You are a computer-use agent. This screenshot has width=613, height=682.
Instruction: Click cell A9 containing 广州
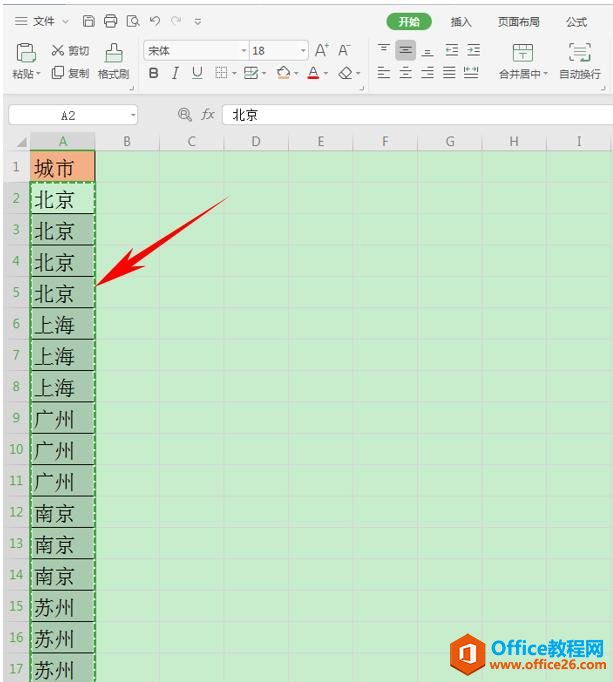click(x=63, y=418)
